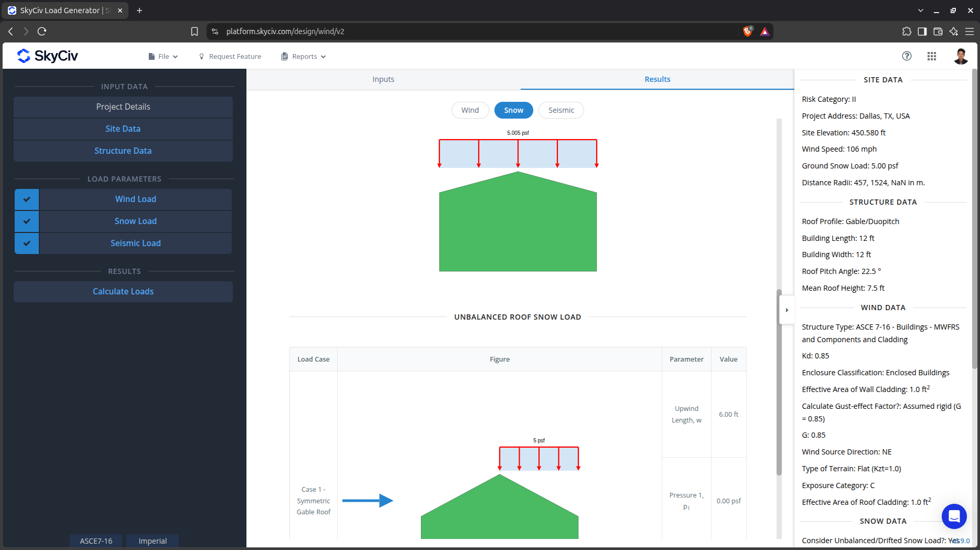This screenshot has width=980, height=550.
Task: Click the Calculate Loads button
Action: [123, 292]
